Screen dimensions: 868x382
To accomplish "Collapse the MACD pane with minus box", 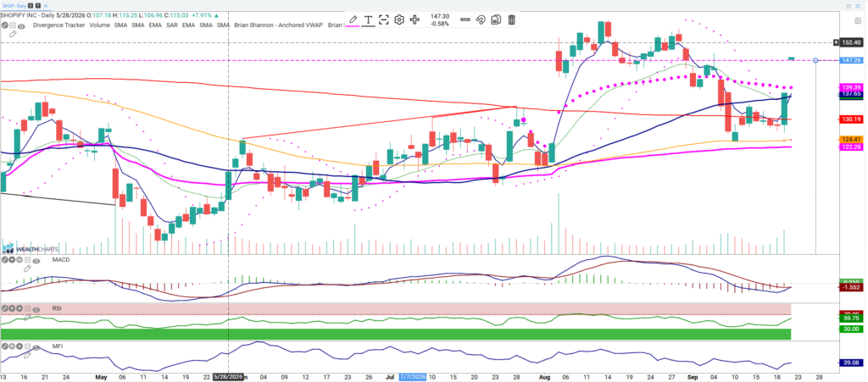I will pyautogui.click(x=27, y=260).
